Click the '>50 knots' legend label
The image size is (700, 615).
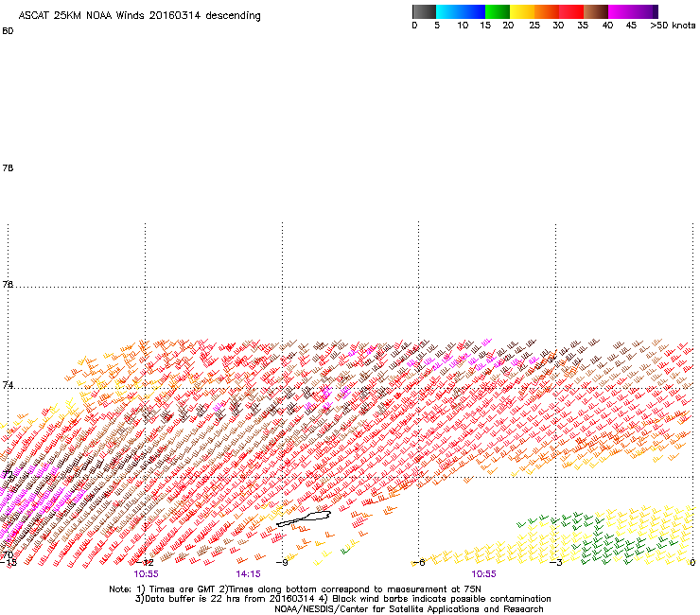673,26
